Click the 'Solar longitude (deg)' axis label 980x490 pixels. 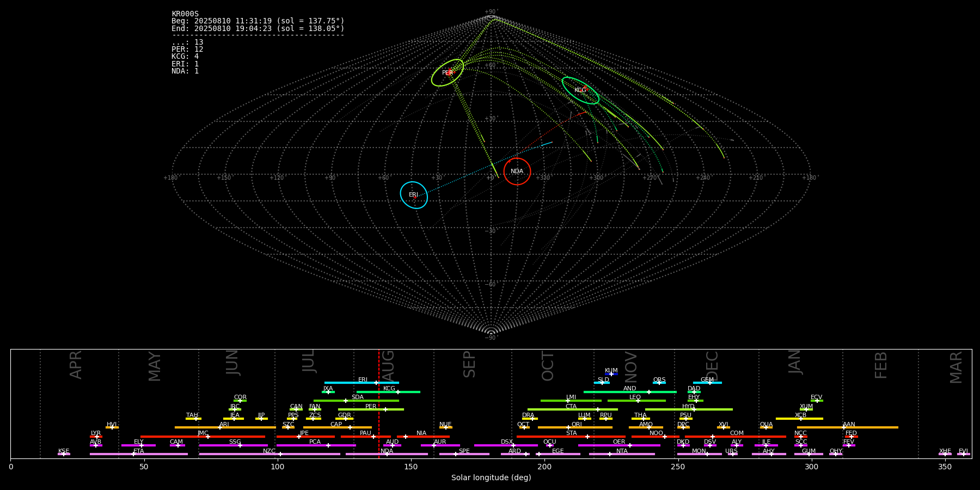coord(491,478)
